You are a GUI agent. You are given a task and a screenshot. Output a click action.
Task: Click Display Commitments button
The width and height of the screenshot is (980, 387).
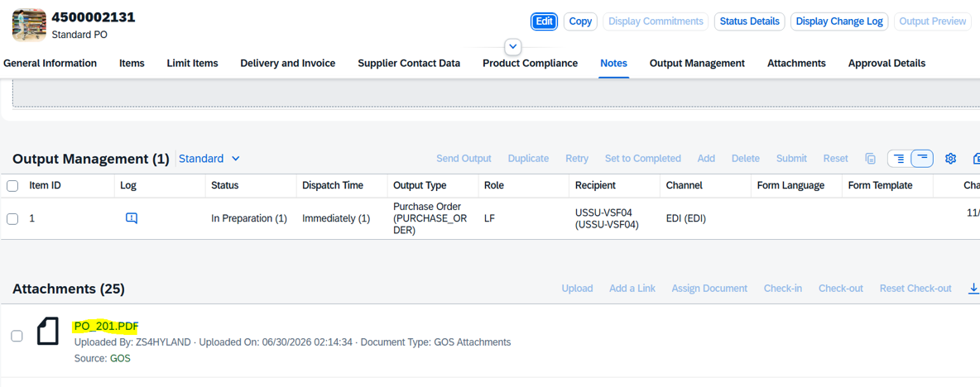pyautogui.click(x=656, y=21)
